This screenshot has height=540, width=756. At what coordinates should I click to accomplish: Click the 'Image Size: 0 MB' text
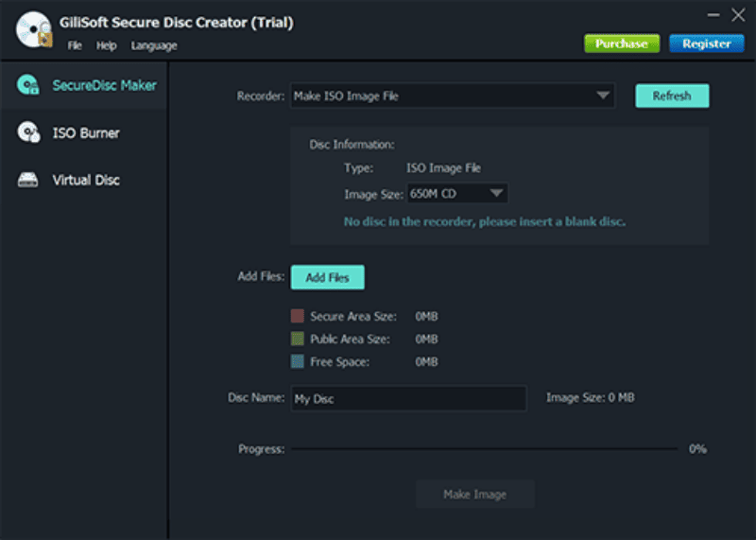tap(590, 397)
